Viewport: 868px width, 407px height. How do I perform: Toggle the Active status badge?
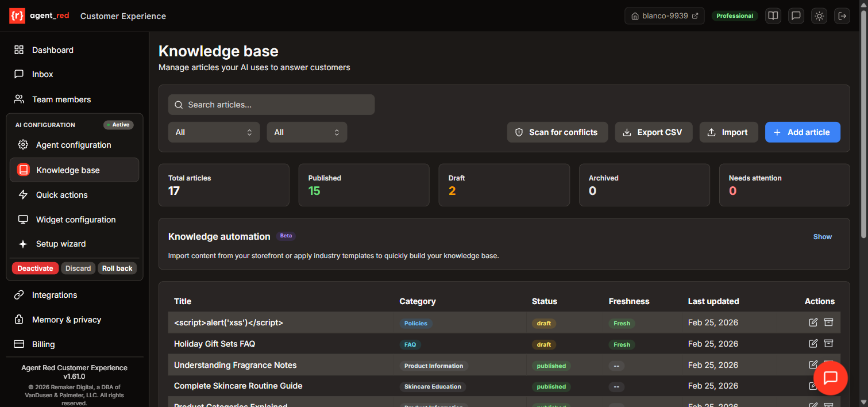(118, 124)
